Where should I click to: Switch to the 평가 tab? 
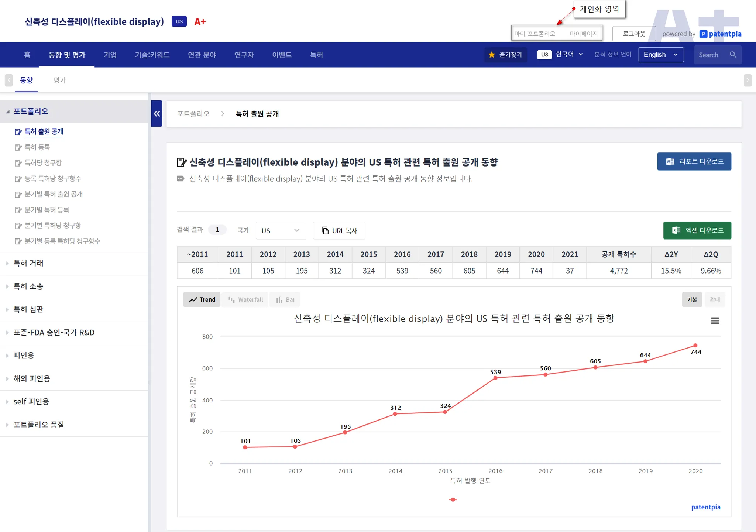click(59, 80)
